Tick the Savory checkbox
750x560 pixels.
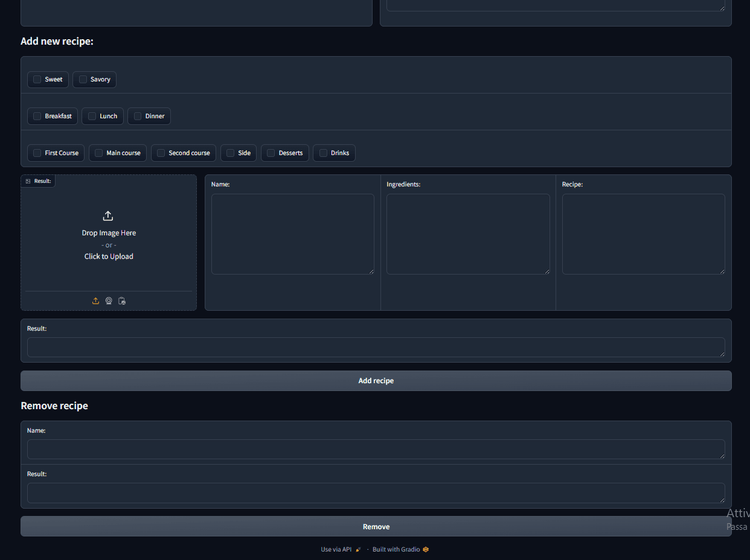click(83, 80)
